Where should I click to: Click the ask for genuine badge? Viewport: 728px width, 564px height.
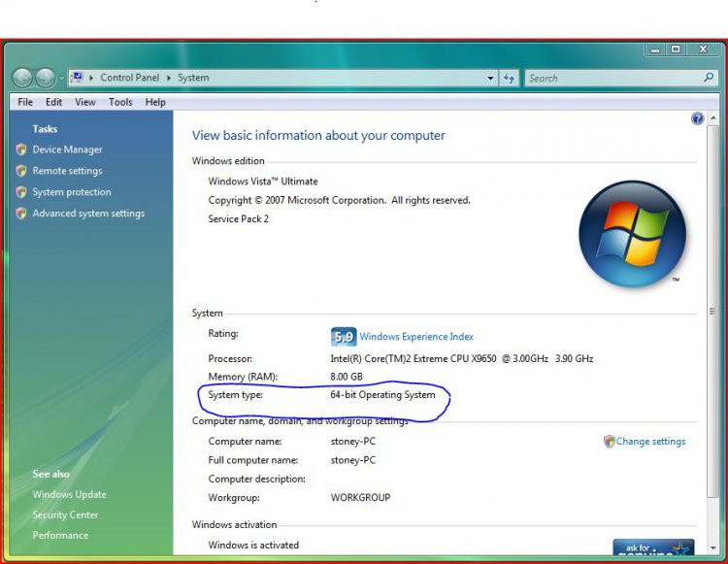click(653, 547)
